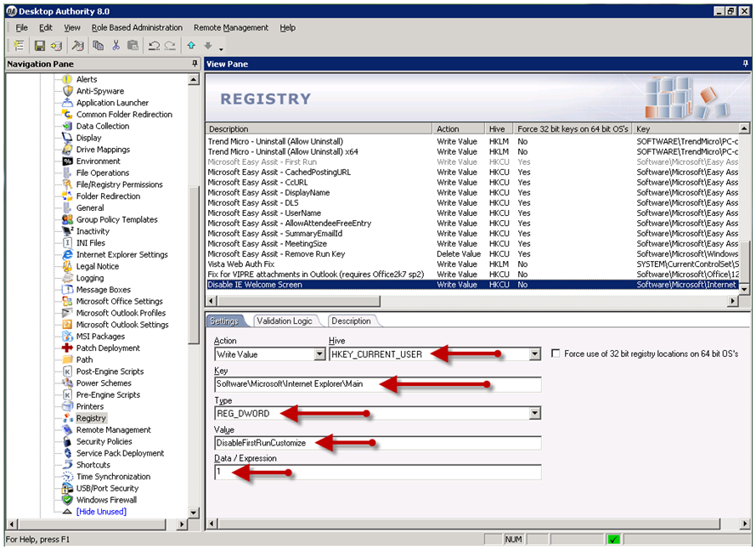Open the Role Based Administration menu
Screen dimensions: 756x550
click(137, 28)
